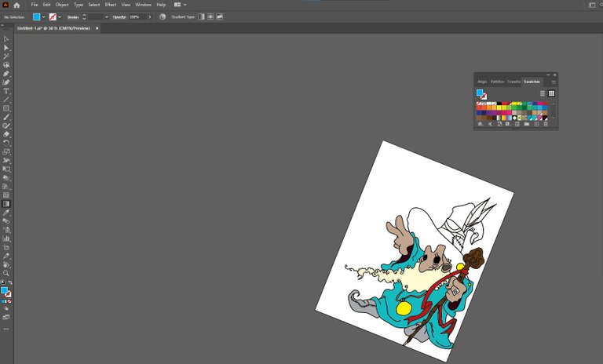Reset default fill and stroke

coord(3,282)
